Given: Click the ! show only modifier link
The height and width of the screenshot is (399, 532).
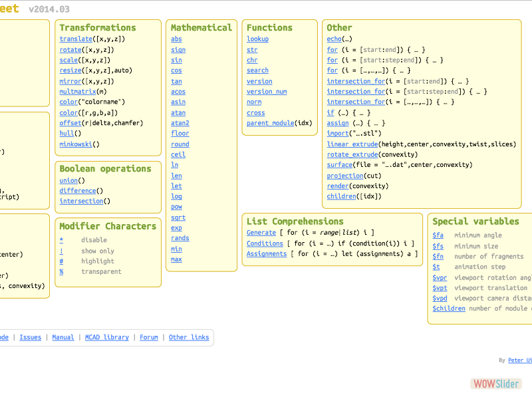Looking at the screenshot, I should (x=61, y=251).
